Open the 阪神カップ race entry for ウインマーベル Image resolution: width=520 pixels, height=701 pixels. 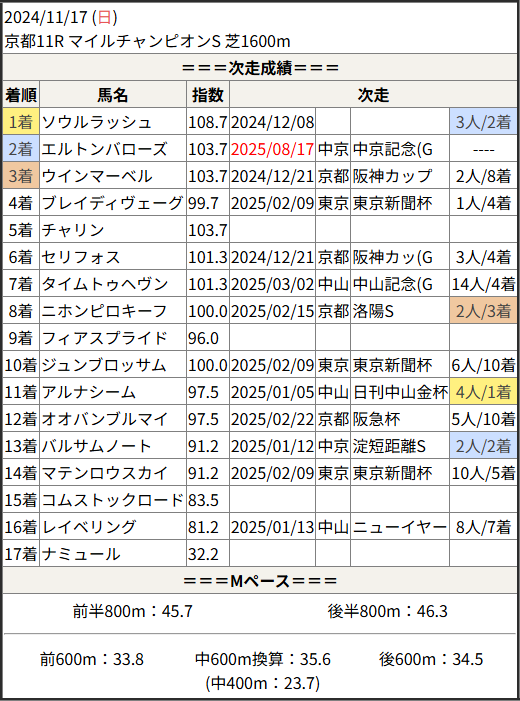coord(392,176)
